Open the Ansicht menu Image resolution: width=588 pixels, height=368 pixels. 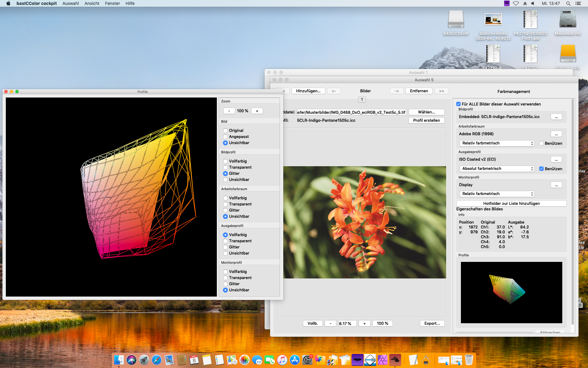(92, 3)
